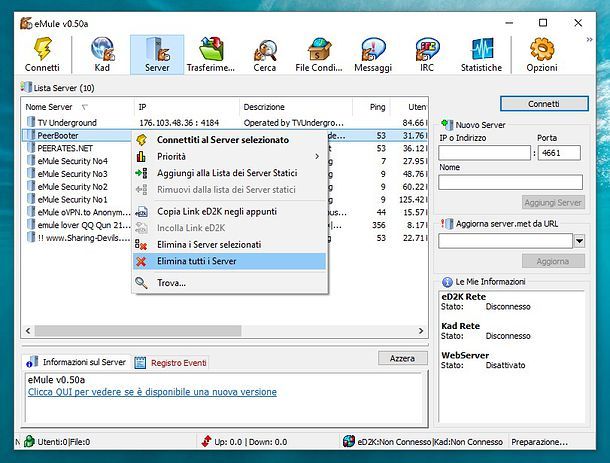610x463 pixels.
Task: Click the Utenti status bar icon
Action: [29, 442]
